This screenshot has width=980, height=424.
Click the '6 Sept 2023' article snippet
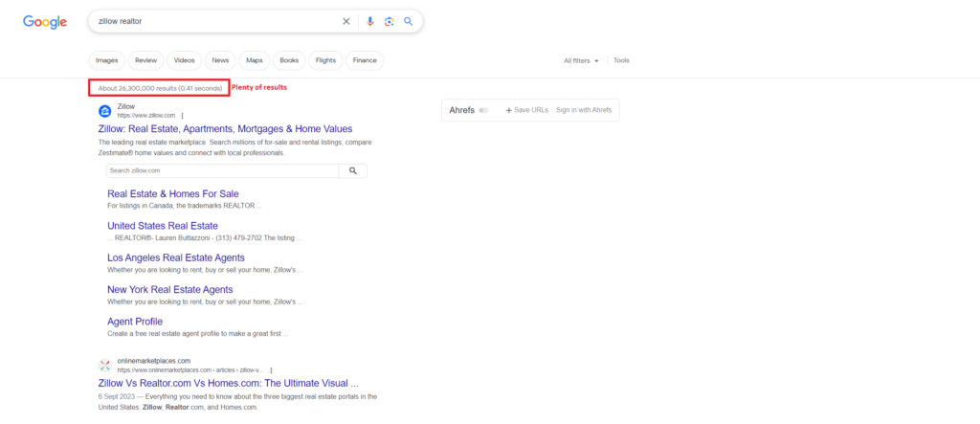click(x=237, y=401)
